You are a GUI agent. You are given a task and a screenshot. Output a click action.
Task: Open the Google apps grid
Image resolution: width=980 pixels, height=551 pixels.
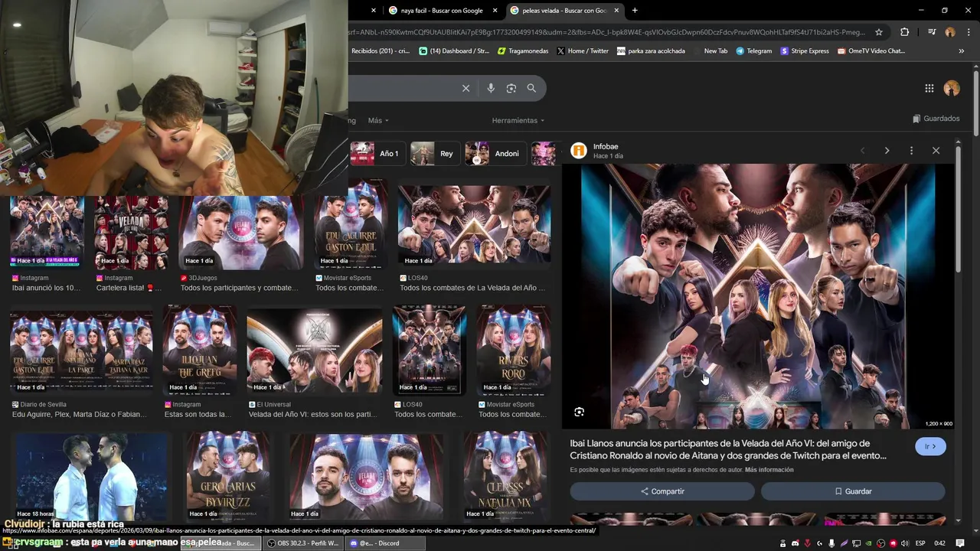click(929, 88)
